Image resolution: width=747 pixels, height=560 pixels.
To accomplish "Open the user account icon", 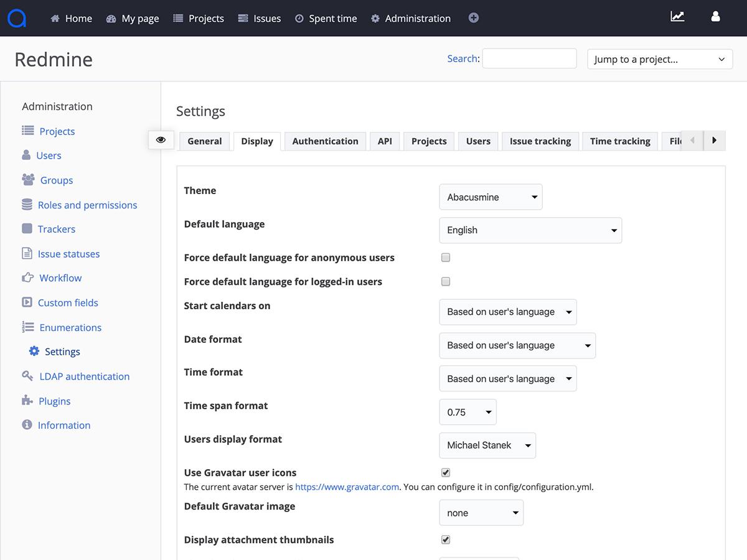I will click(715, 17).
